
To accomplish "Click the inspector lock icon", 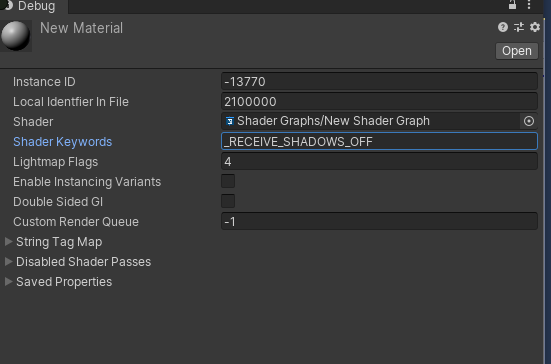I will click(512, 5).
